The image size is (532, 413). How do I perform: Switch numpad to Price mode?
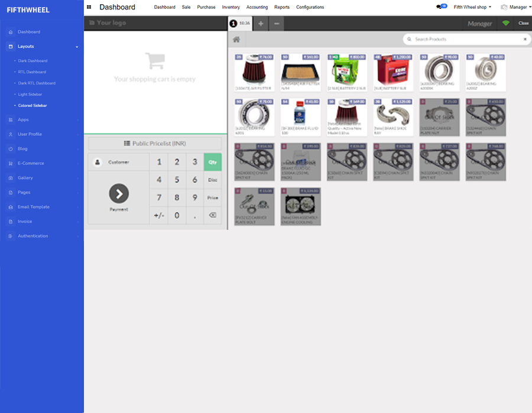pos(213,198)
